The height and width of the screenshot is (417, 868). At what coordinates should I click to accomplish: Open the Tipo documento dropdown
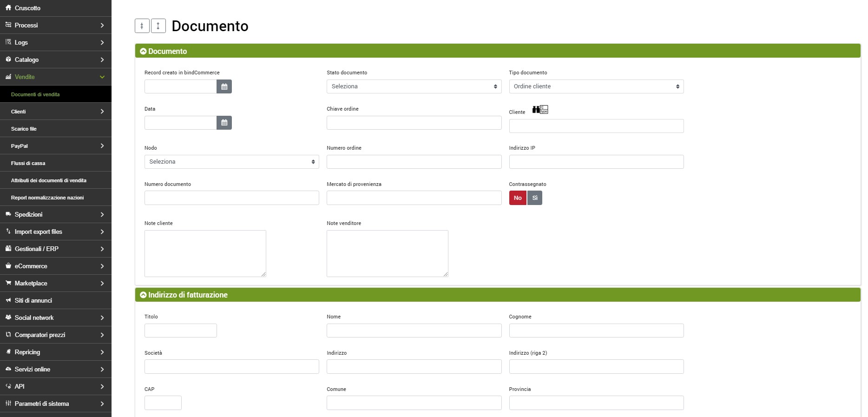click(596, 86)
